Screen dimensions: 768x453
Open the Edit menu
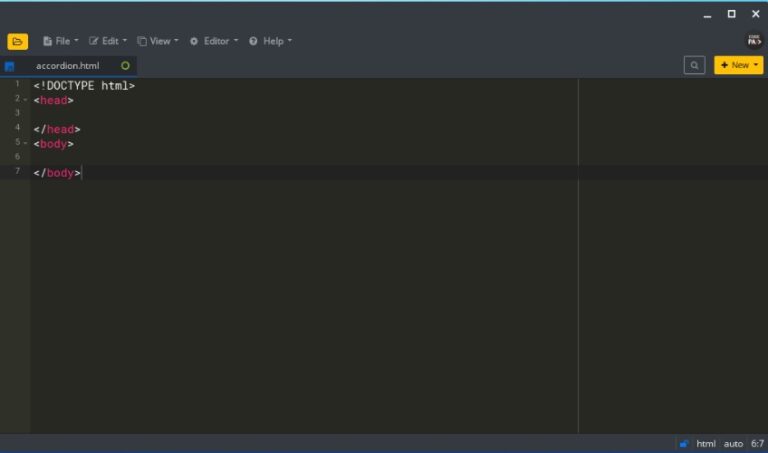[108, 41]
